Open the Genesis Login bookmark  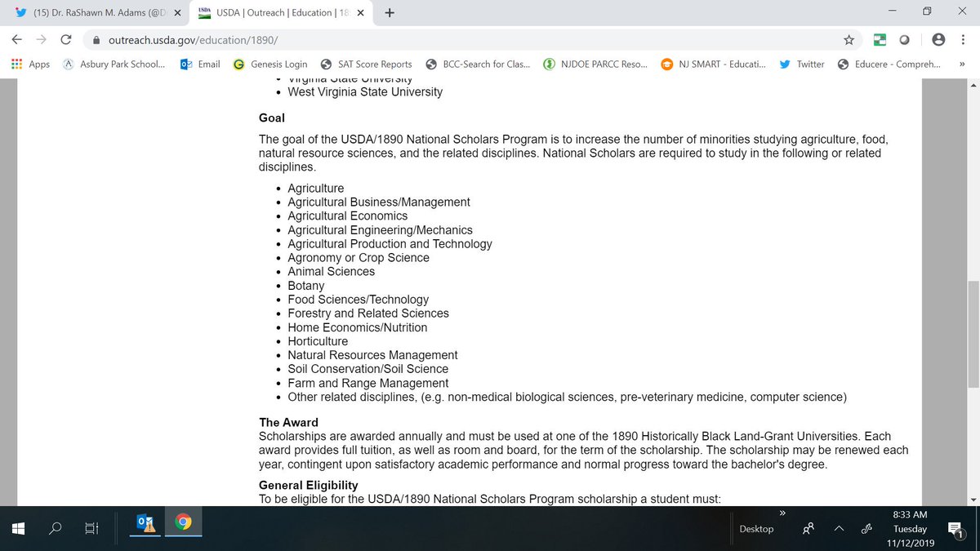point(270,64)
